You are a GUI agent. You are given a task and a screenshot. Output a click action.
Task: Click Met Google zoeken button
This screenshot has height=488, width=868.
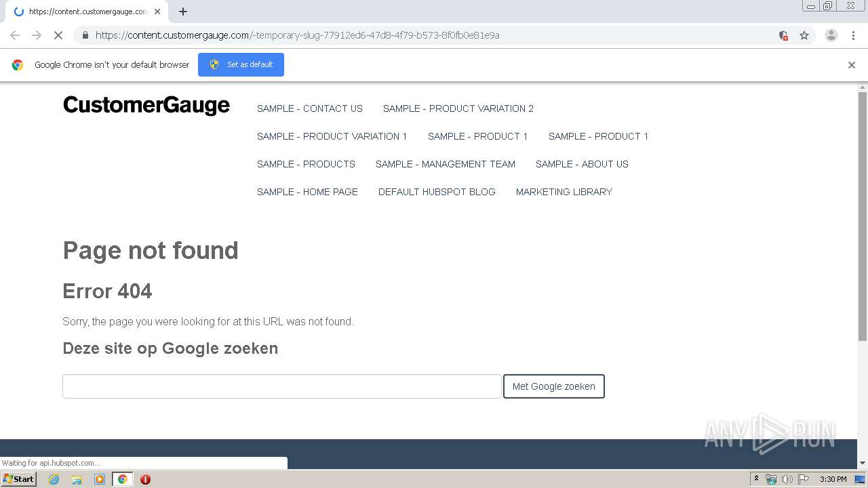[x=554, y=386]
